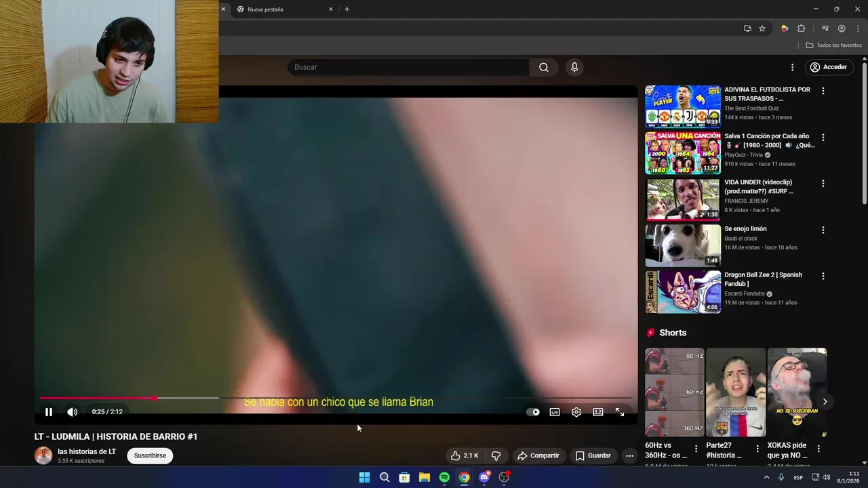
Task: Open Chrome three-dot menu
Action: (x=858, y=28)
